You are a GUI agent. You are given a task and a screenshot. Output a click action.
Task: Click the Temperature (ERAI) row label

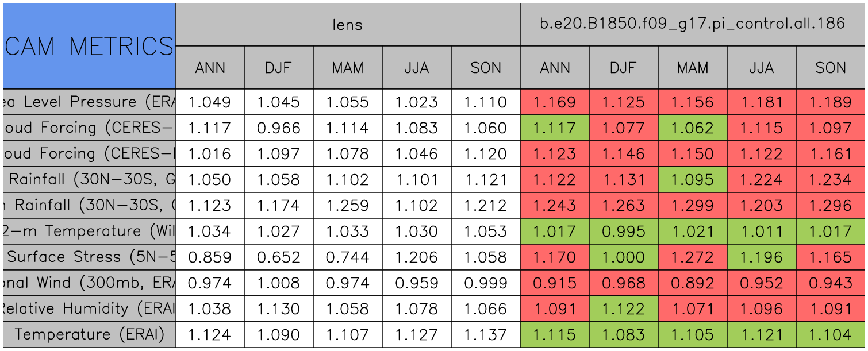click(x=89, y=334)
